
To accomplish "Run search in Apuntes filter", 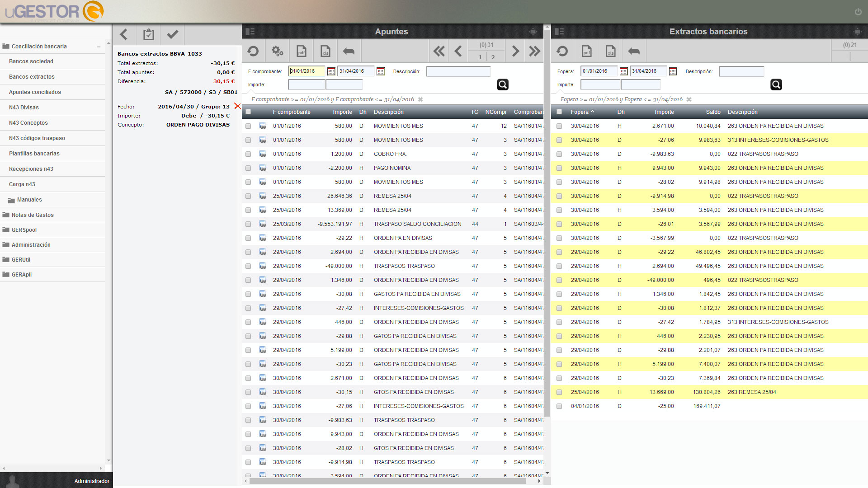I will click(503, 84).
